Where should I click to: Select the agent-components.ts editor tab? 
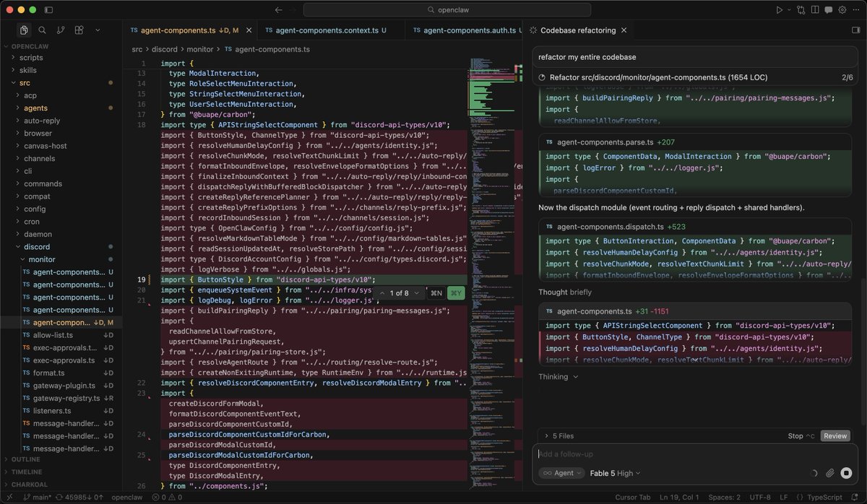[191, 30]
